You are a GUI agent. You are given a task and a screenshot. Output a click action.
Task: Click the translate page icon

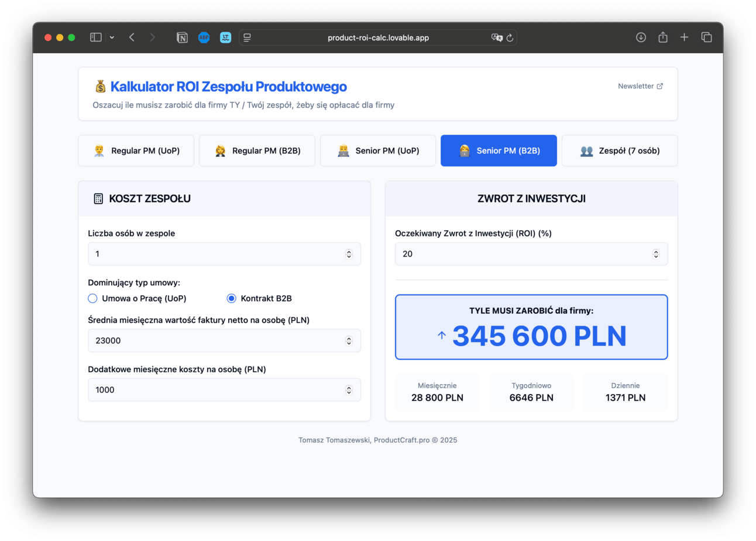(497, 37)
